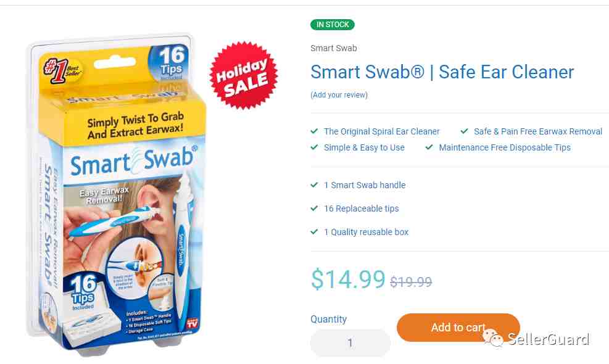Open the Smart Swab product image
609x364 pixels.
(x=117, y=194)
